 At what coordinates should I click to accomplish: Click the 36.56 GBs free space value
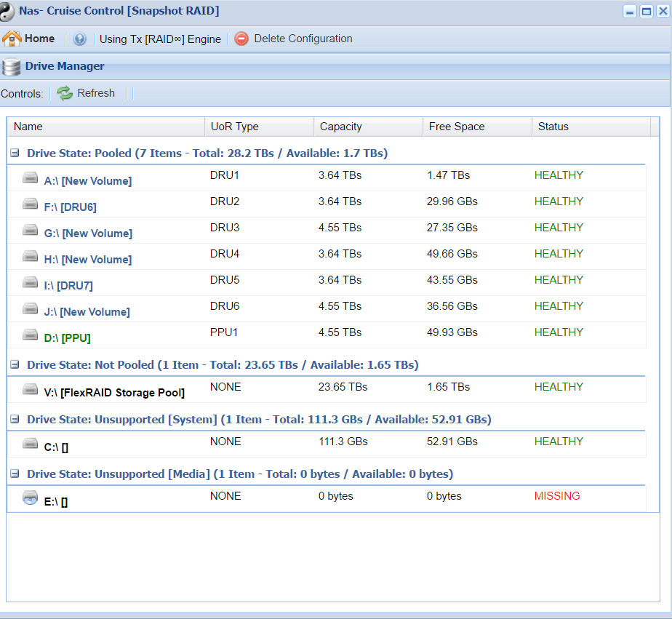point(452,306)
